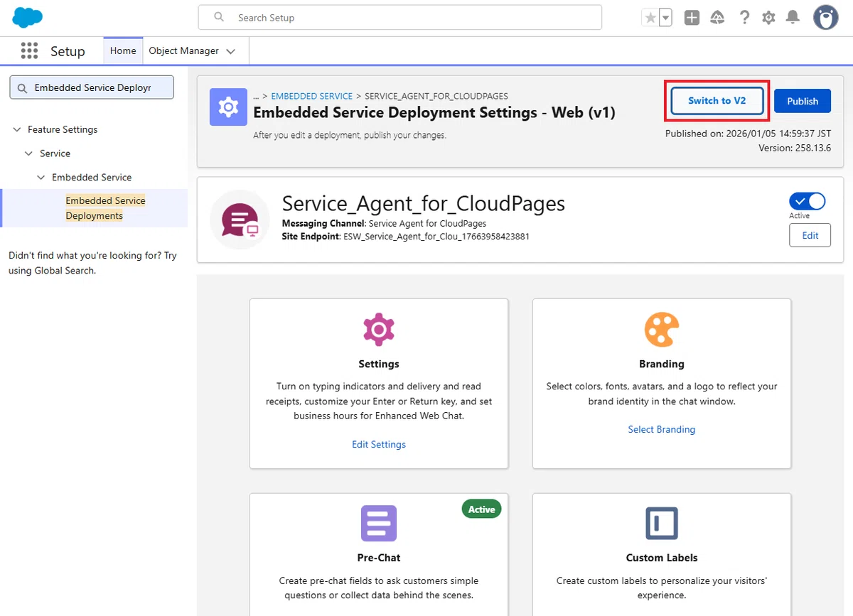Collapse the Service tree node
This screenshot has width=853, height=616.
click(x=28, y=153)
